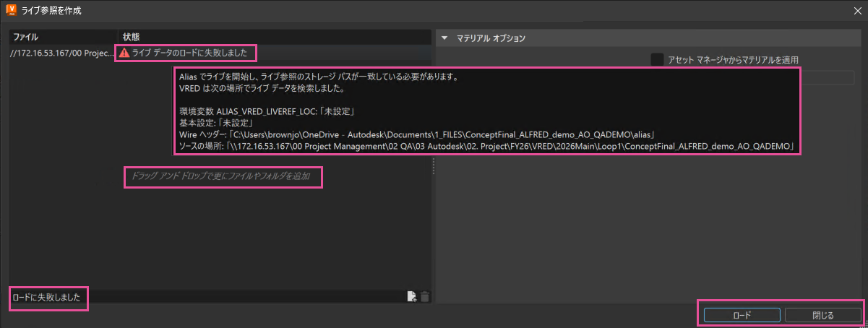
Task: Click the マテリアル オプション header label
Action: [491, 38]
